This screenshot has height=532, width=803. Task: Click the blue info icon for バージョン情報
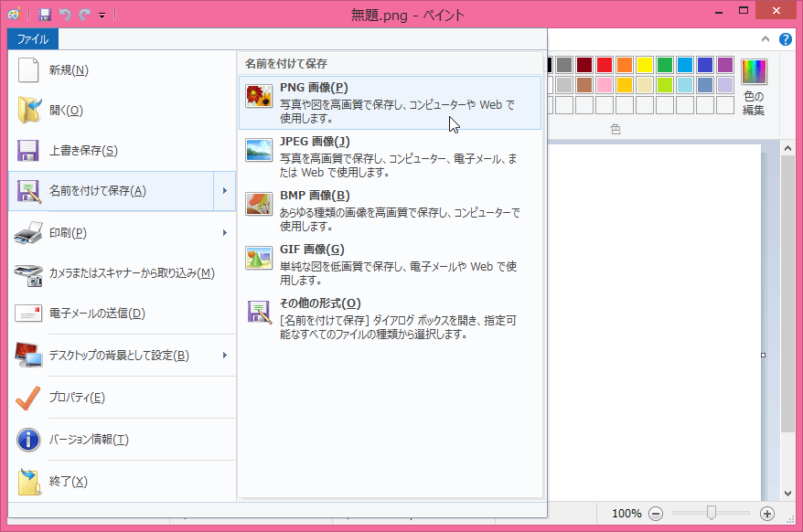28,440
